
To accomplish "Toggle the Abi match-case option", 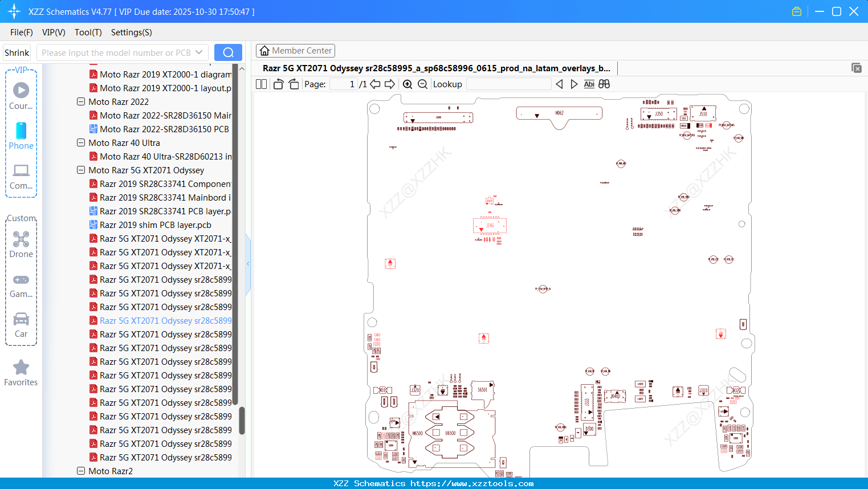I will coord(589,84).
